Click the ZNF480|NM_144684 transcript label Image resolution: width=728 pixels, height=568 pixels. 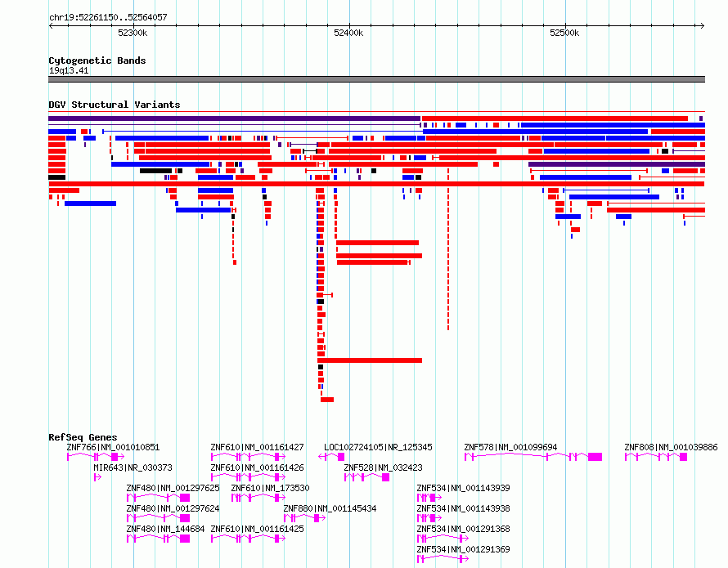[165, 529]
